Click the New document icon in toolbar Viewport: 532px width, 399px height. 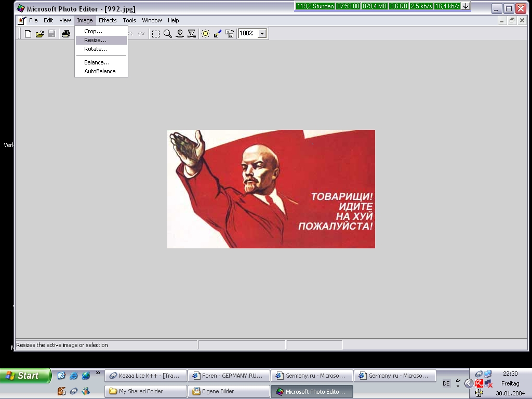(x=28, y=34)
